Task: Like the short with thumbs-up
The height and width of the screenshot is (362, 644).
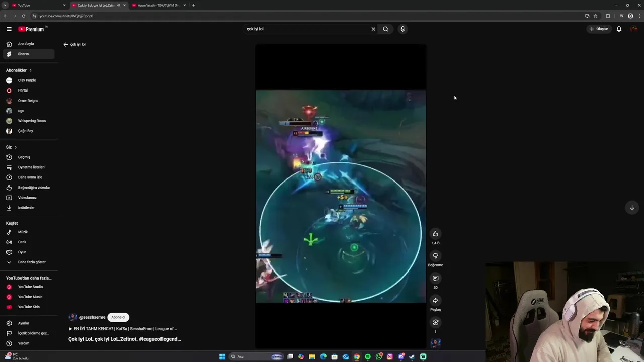Action: tap(435, 234)
